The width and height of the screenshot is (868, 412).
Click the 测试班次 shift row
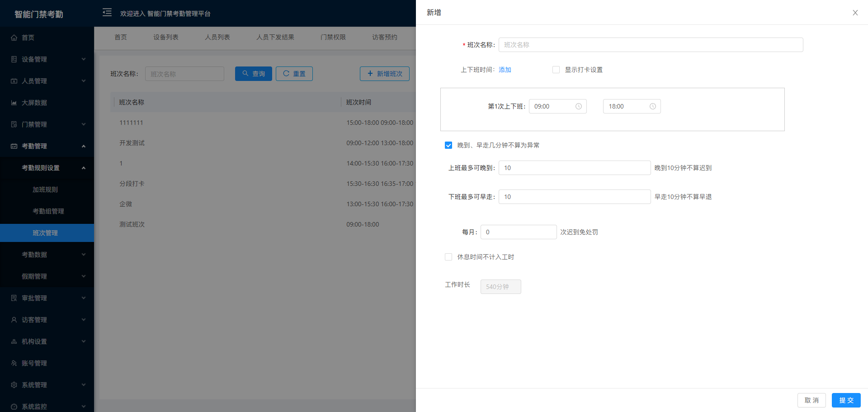[x=263, y=224]
